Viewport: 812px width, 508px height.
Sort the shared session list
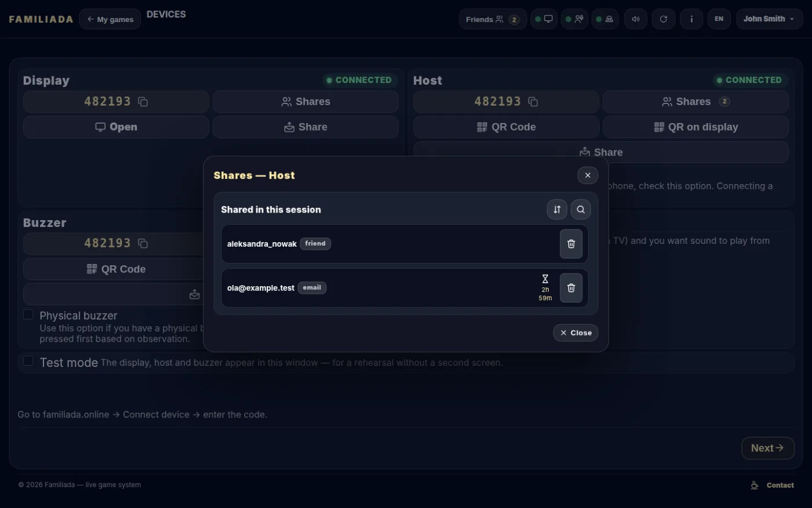[x=557, y=210]
